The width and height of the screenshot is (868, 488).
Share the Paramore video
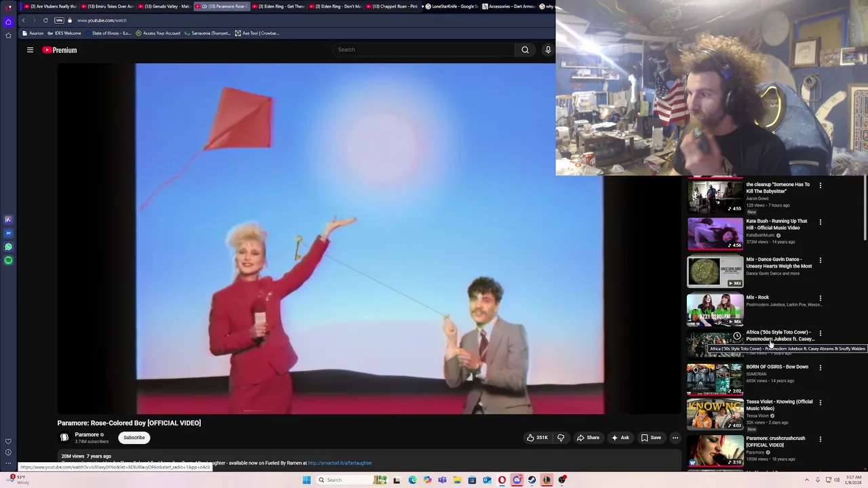point(588,438)
